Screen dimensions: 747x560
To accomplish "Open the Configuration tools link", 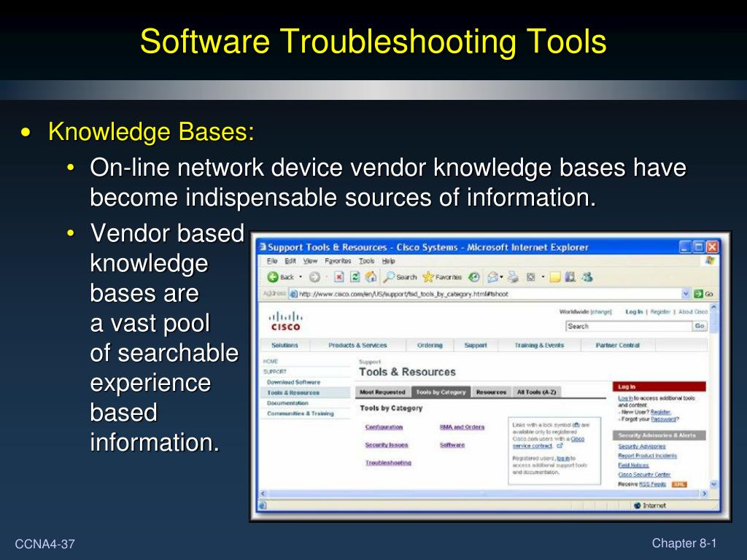I will pos(384,427).
